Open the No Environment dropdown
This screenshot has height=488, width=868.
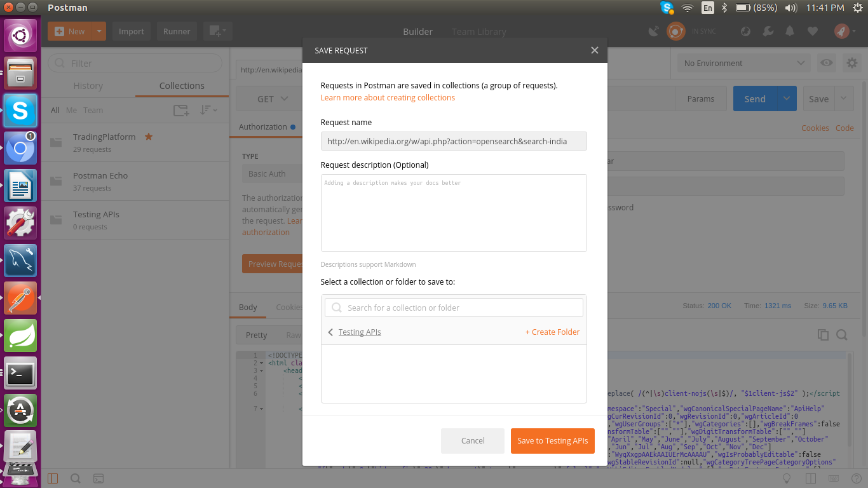(744, 63)
